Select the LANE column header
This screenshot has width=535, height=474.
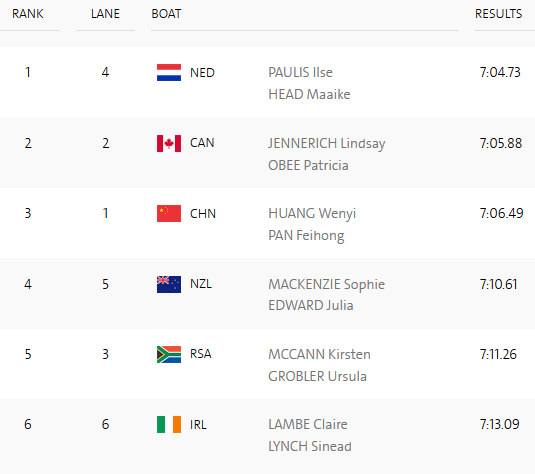tap(105, 14)
